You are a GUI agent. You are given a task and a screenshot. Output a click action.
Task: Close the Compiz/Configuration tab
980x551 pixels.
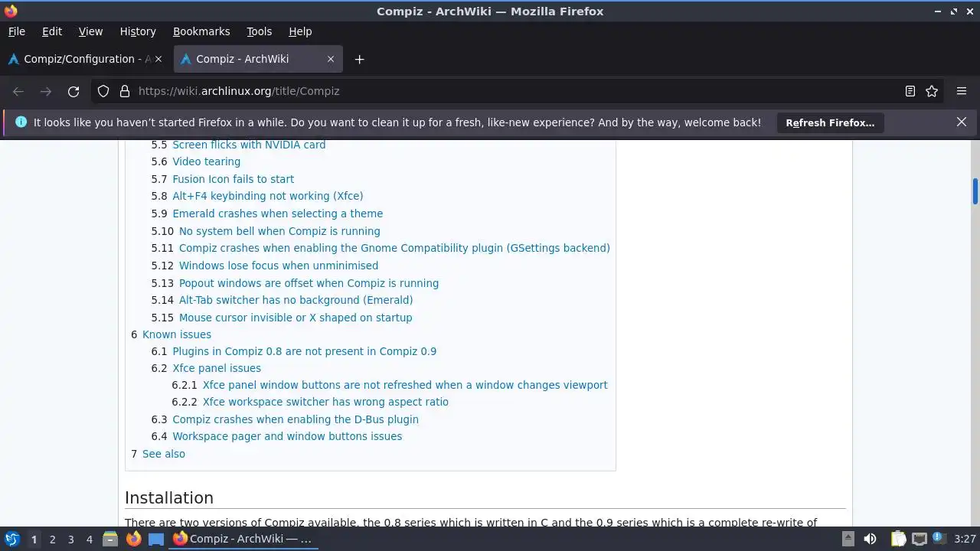158,59
